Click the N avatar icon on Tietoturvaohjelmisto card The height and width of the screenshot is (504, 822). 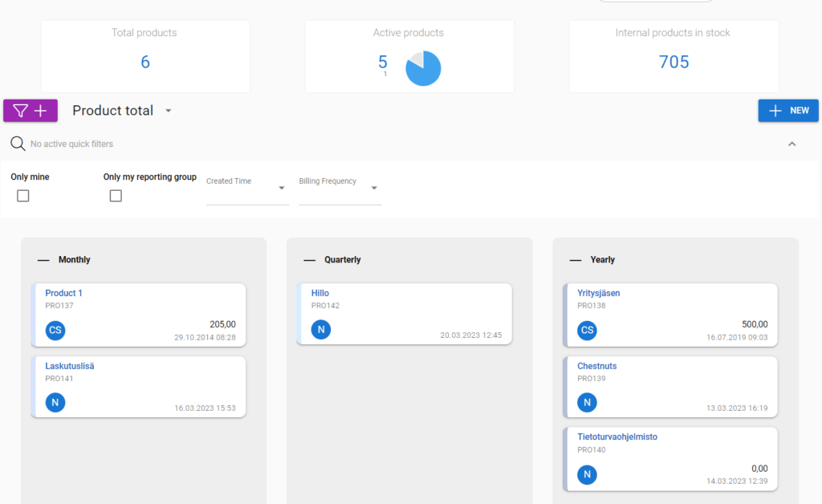(x=586, y=474)
